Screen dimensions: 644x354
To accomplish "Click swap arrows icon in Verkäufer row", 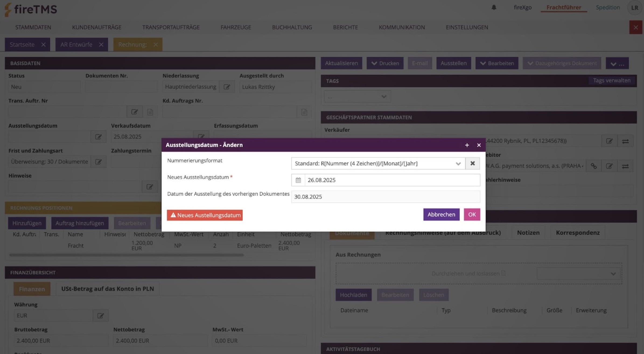I will pyautogui.click(x=625, y=141).
